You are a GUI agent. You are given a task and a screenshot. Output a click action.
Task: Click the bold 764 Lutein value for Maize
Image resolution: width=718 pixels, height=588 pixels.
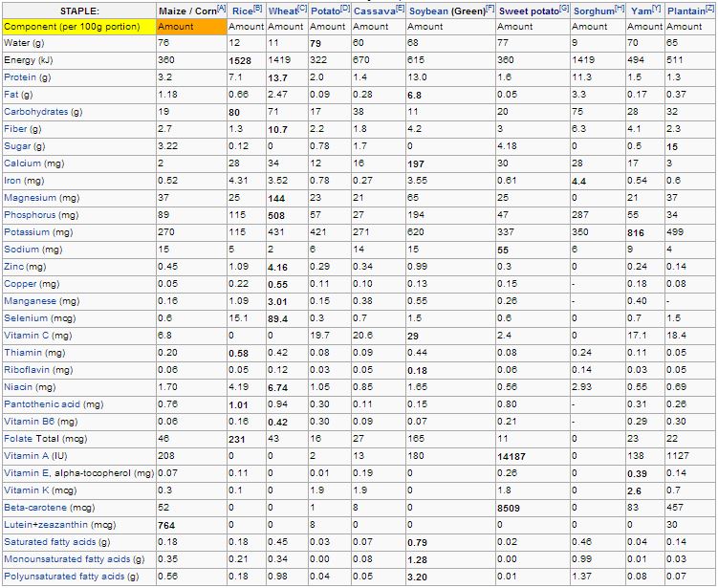point(166,526)
